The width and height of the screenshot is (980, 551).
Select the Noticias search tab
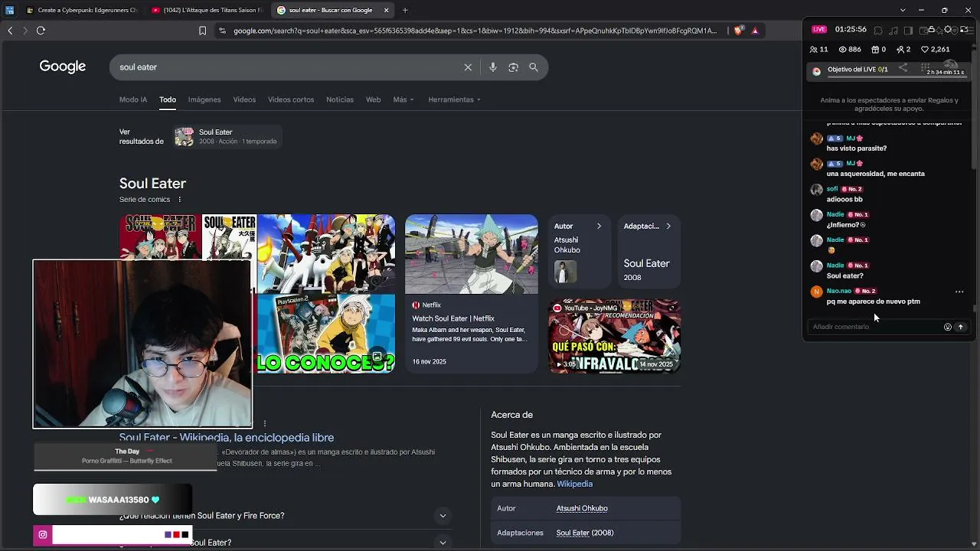coord(340,99)
